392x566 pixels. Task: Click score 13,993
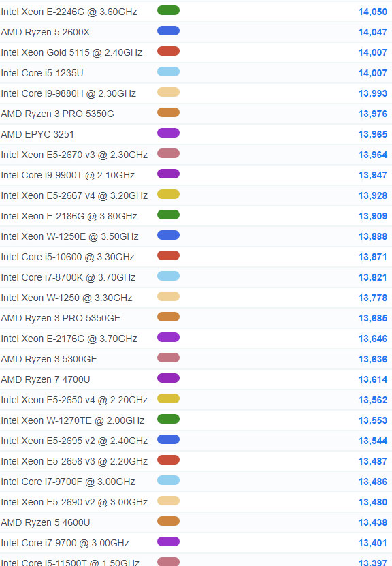[x=372, y=93]
